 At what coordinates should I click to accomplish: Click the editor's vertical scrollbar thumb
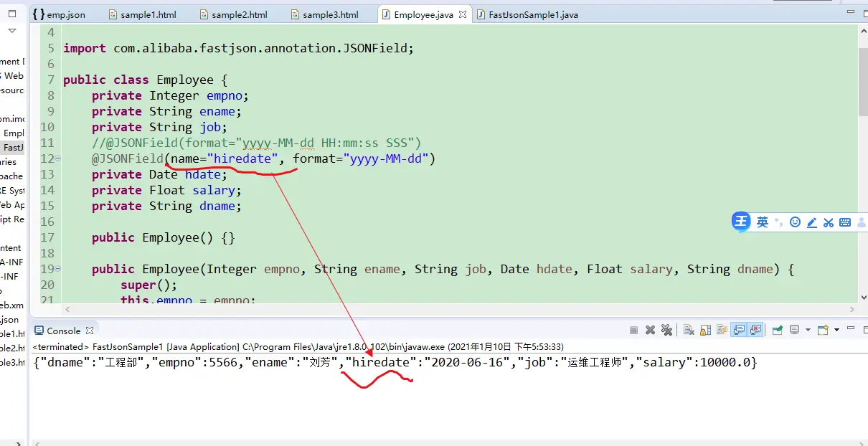click(862, 79)
